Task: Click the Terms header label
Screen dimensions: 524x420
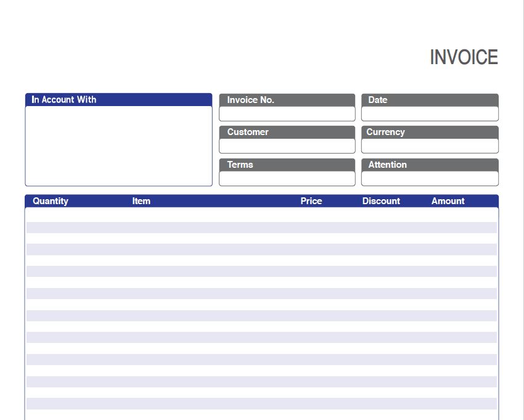Action: click(x=240, y=165)
